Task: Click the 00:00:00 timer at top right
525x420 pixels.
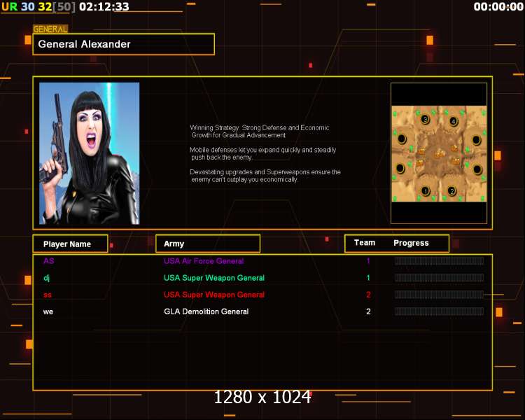Action: click(x=498, y=6)
